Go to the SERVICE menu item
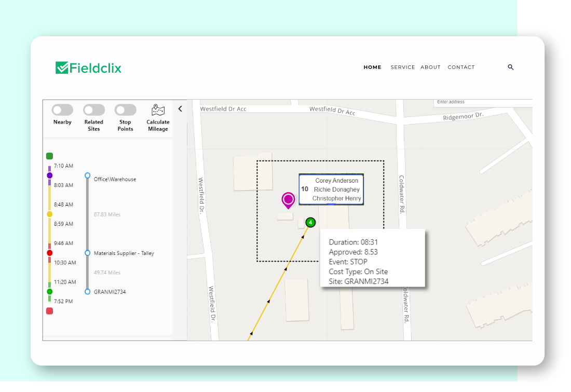Screen dimensions: 571x392 (x=403, y=67)
